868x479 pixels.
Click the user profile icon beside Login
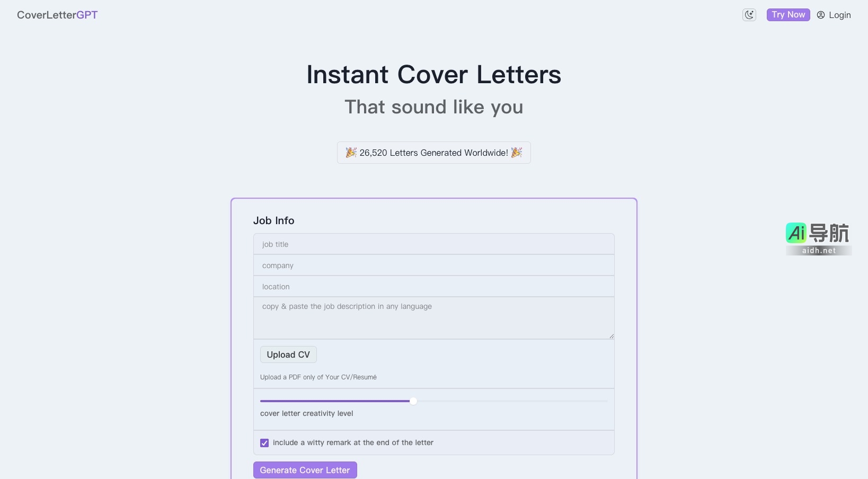(820, 15)
